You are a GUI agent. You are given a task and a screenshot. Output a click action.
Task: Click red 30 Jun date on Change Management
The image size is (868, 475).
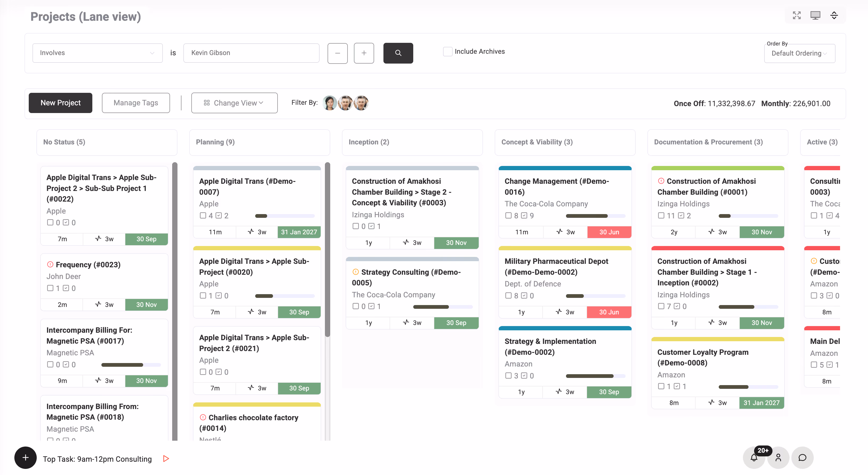click(x=609, y=232)
